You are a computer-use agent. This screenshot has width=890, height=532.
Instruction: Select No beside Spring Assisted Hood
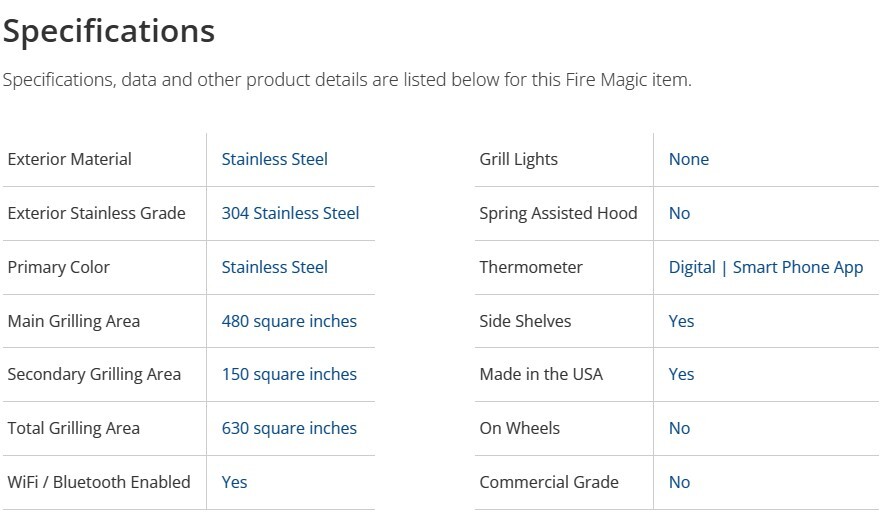coord(679,213)
